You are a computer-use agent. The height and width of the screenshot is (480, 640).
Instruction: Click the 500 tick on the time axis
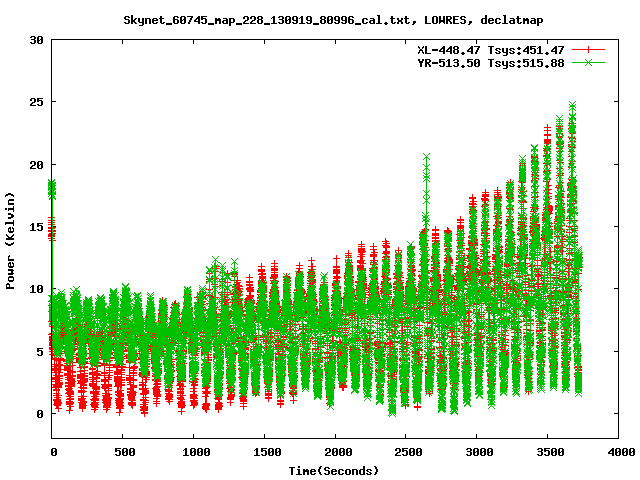(x=123, y=452)
